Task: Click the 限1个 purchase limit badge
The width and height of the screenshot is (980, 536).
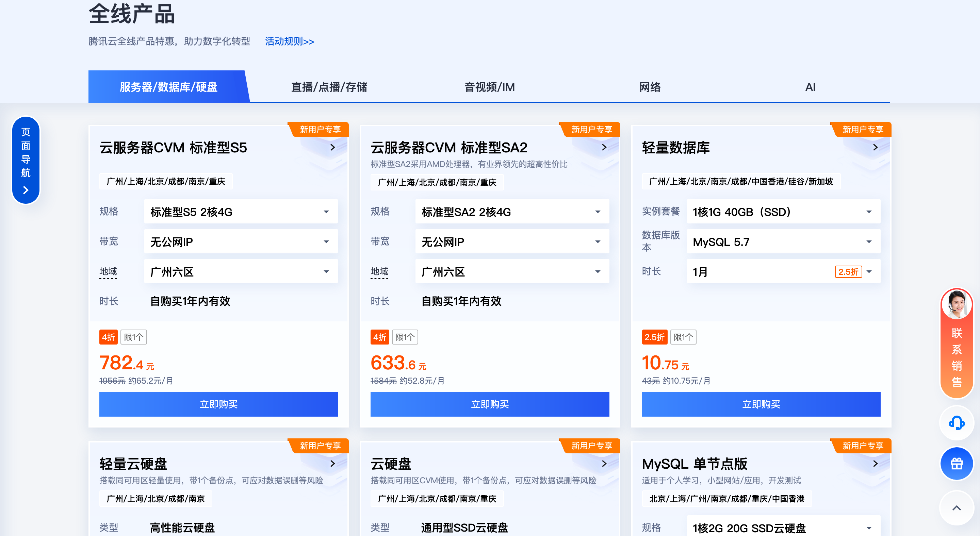Action: [x=133, y=337]
